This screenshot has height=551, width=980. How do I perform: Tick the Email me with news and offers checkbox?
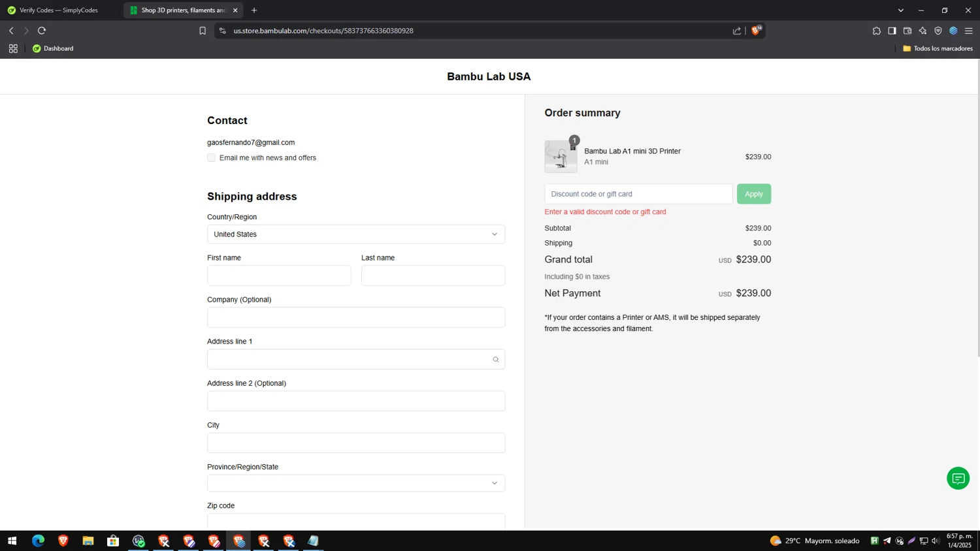point(211,158)
